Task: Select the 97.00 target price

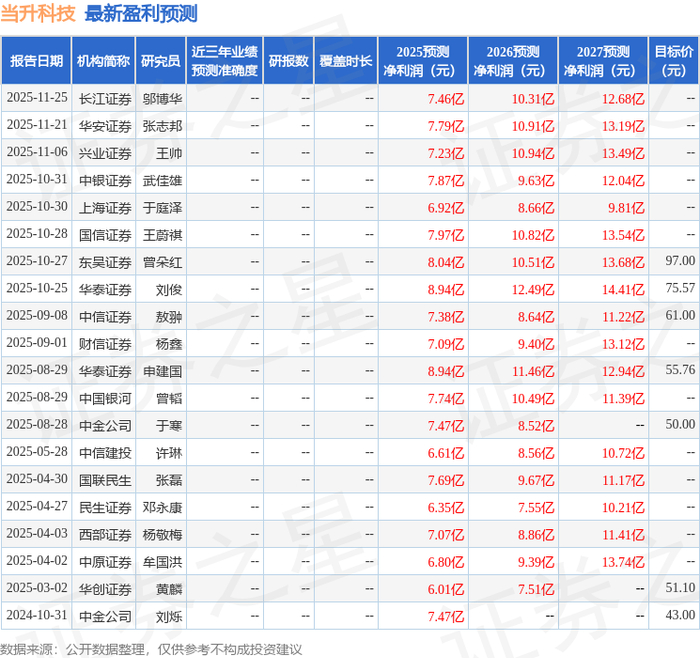Action: [x=680, y=261]
